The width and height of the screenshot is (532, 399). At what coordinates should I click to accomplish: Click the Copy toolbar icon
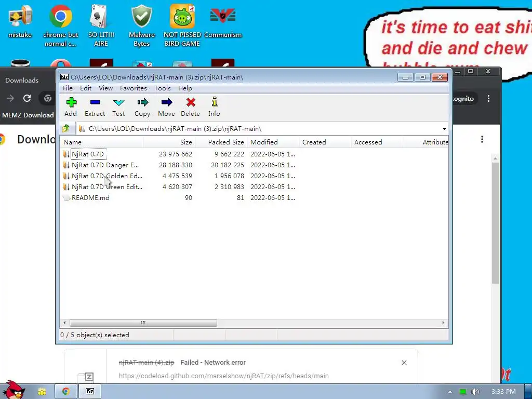142,107
